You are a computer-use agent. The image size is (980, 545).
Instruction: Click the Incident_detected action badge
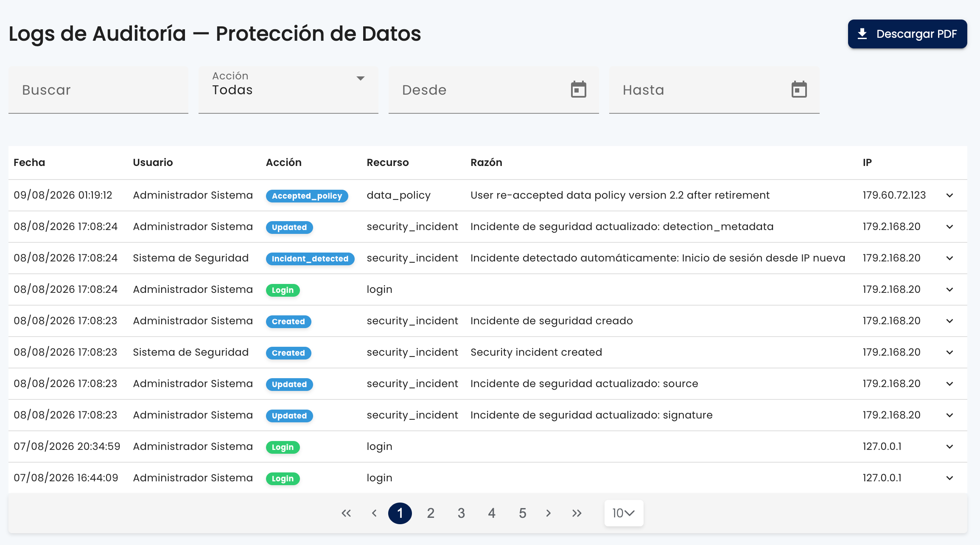tap(310, 258)
